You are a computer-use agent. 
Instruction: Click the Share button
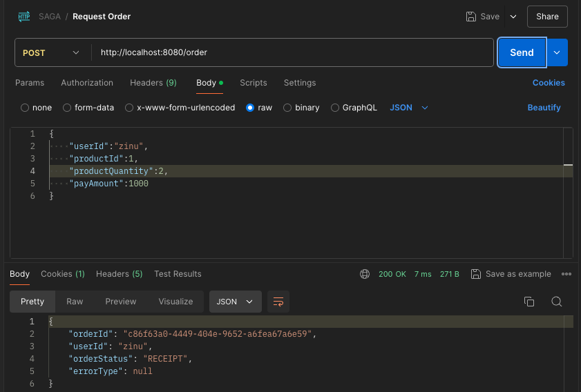click(x=547, y=17)
